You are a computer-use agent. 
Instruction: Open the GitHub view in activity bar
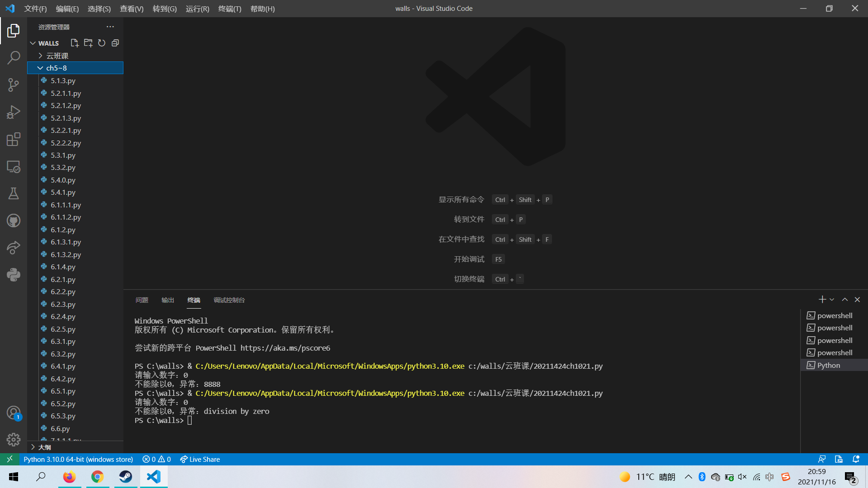14,221
